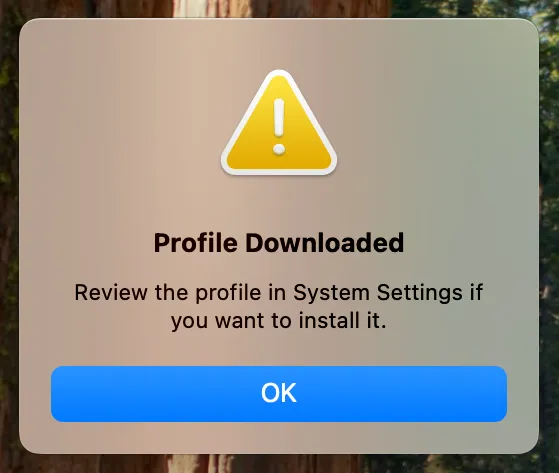The height and width of the screenshot is (473, 559).
Task: Click the tree bark wallpaper beneath the dialog
Action: click(x=250, y=464)
